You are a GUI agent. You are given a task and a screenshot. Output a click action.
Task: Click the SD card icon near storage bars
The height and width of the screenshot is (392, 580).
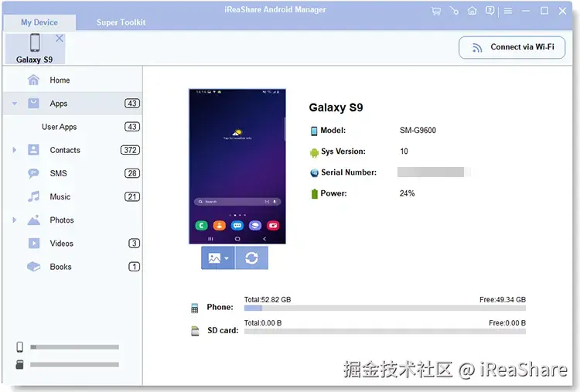(x=195, y=331)
